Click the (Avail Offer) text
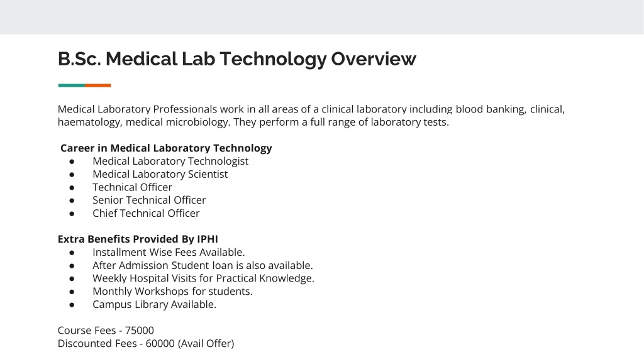The width and height of the screenshot is (644, 362). (x=206, y=344)
